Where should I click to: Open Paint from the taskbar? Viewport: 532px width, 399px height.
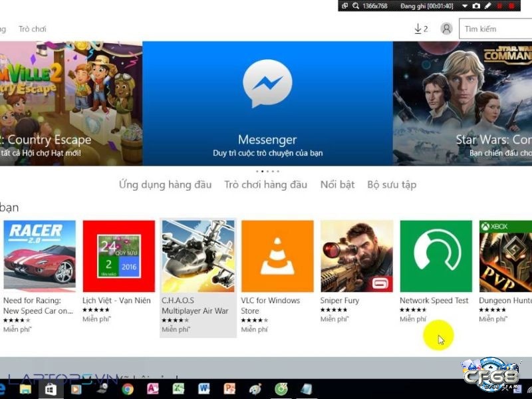coord(255,389)
